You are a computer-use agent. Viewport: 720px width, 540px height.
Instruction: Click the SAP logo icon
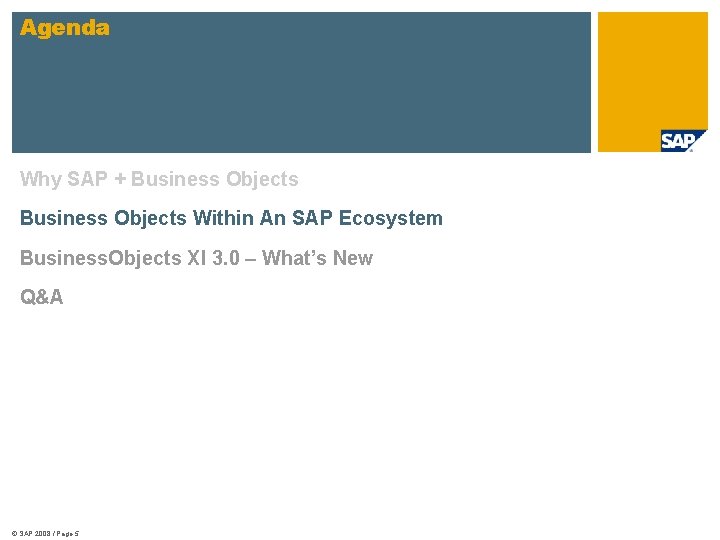[x=683, y=141]
